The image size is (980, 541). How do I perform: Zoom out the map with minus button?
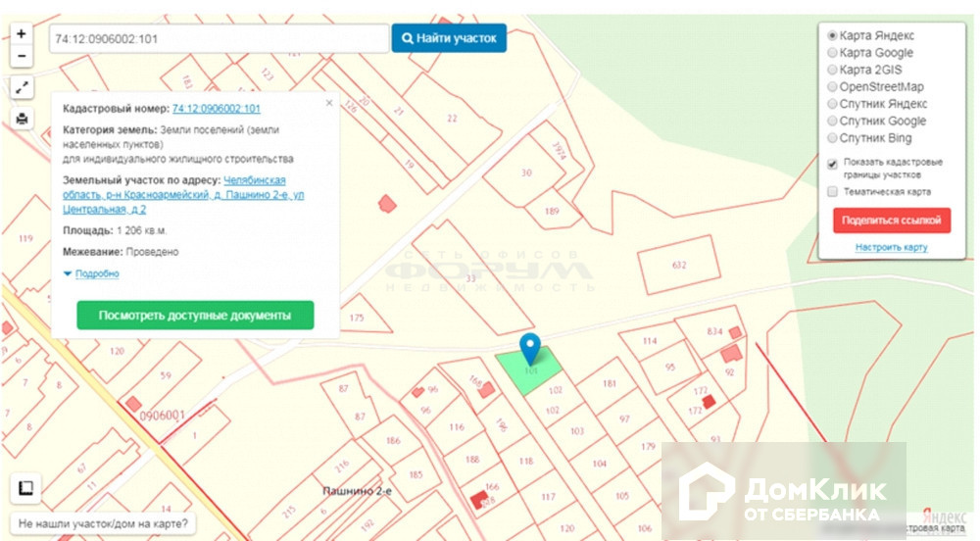pos(22,56)
